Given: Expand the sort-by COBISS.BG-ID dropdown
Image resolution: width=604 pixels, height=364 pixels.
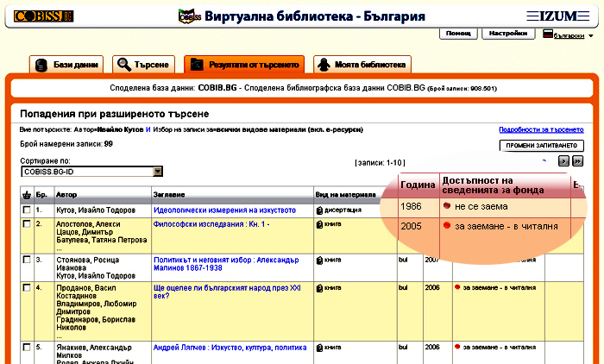Looking at the screenshot, I should pyautogui.click(x=158, y=172).
